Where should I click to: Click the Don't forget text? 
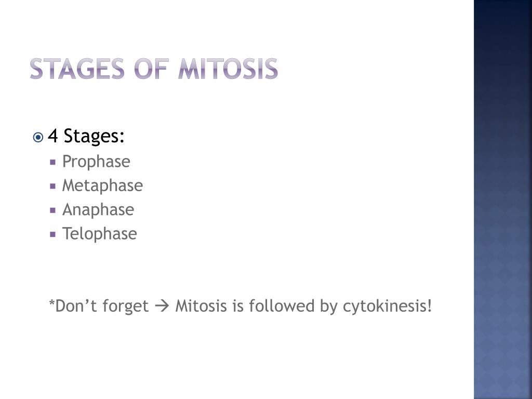[102, 306]
